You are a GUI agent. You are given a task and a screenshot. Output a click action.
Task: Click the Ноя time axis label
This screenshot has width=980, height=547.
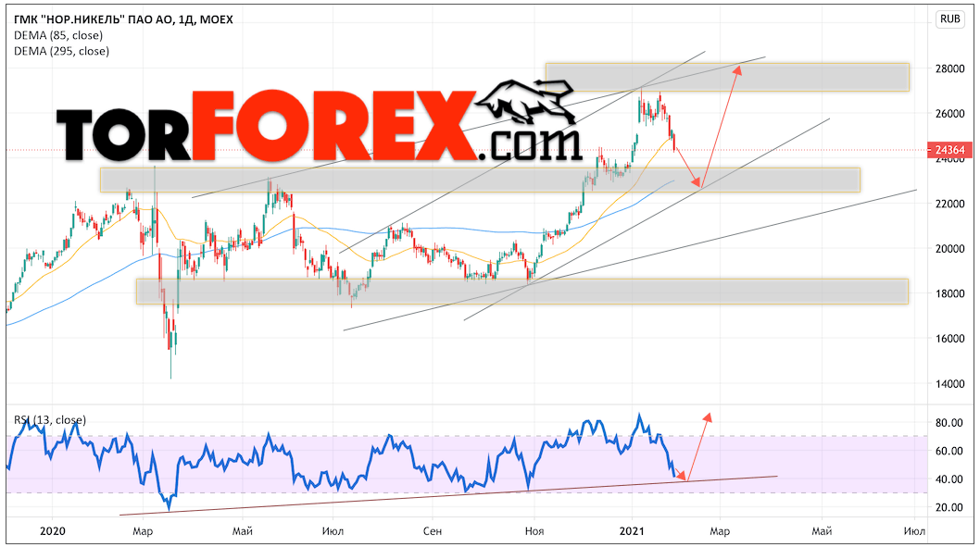[534, 531]
